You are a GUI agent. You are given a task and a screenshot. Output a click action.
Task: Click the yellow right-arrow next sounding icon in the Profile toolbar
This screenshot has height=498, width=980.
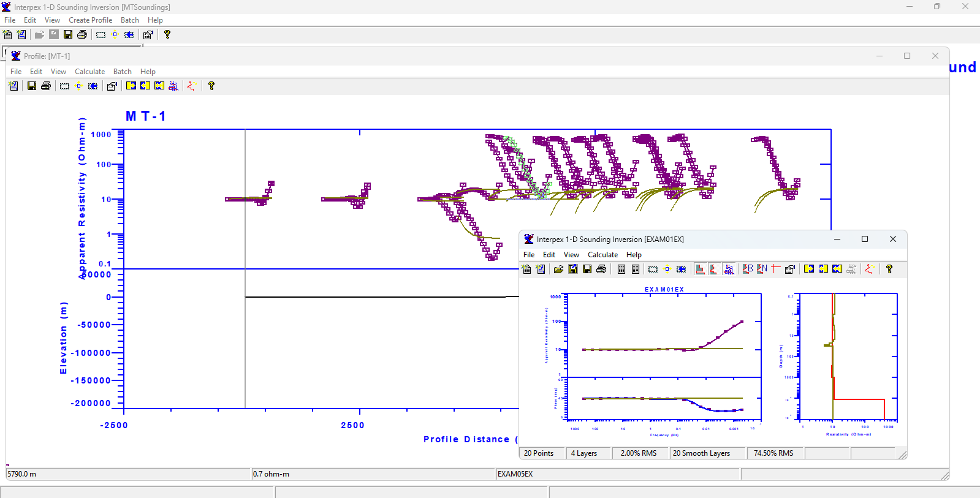131,86
